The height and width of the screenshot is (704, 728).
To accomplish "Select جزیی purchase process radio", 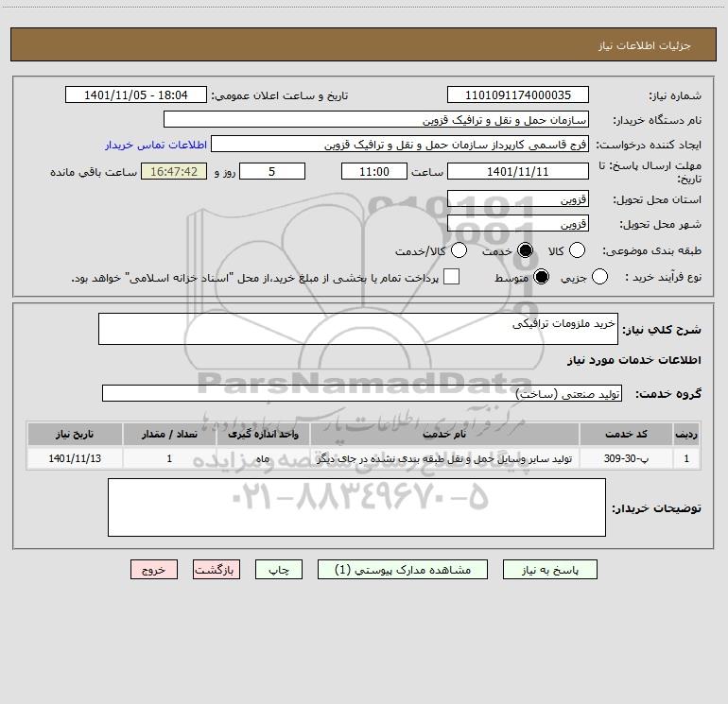I will pos(599,277).
